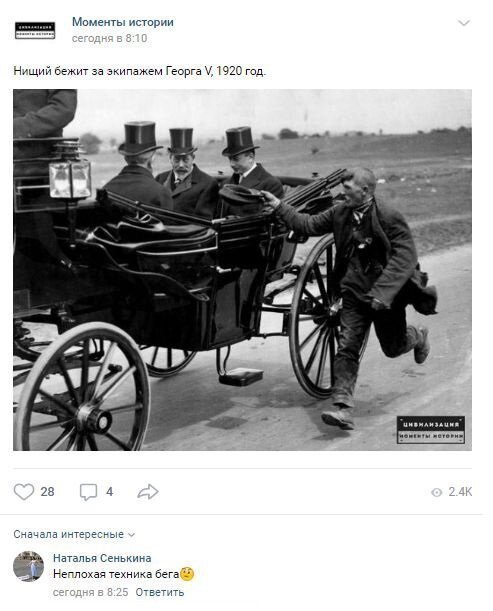The height and width of the screenshot is (611, 493).
Task: Open the historical carriage photo
Action: [242, 270]
